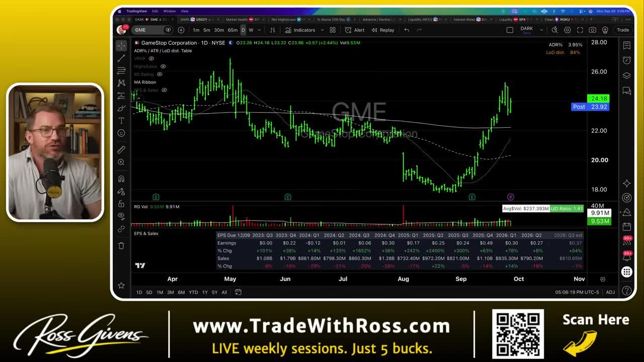Select the 65m timeframe

coord(232,30)
